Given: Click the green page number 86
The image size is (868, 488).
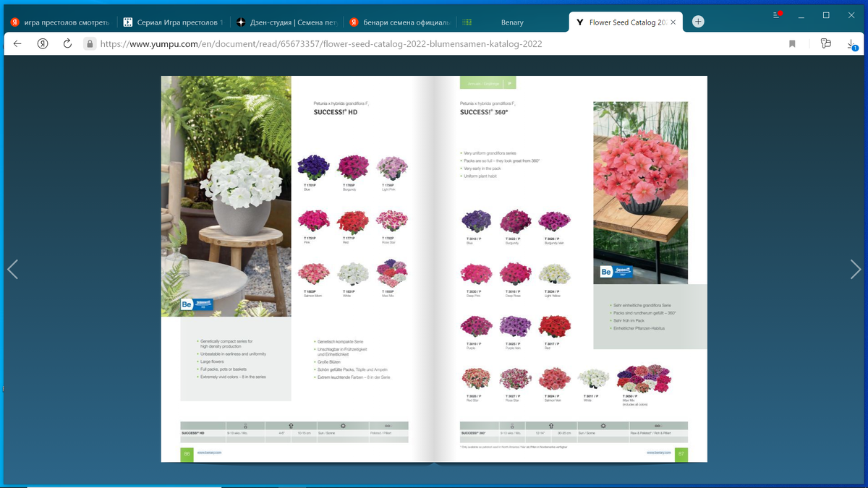Looking at the screenshot, I should pos(187,453).
